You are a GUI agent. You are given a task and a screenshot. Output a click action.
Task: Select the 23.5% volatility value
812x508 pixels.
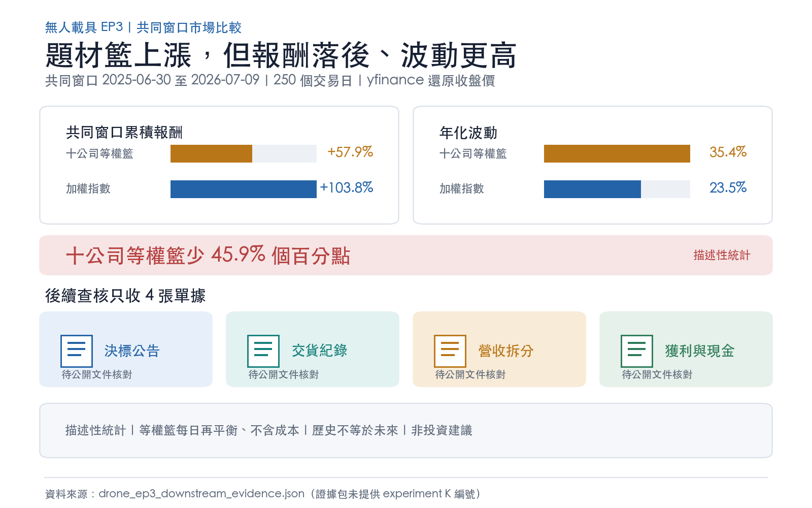click(x=728, y=187)
